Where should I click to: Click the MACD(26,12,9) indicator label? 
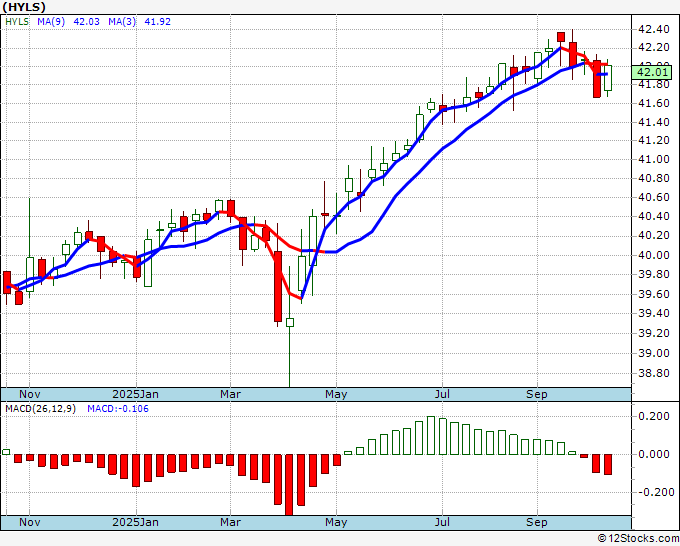coord(40,409)
